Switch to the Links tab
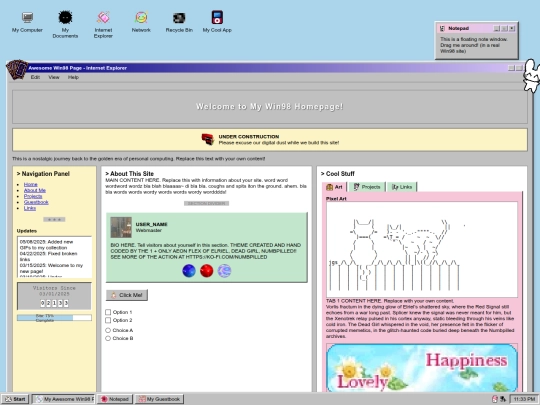 tap(402, 187)
